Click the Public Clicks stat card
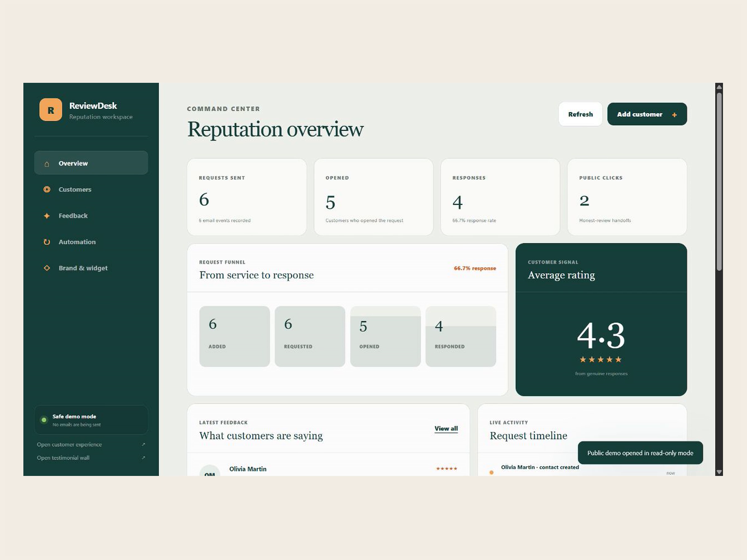The width and height of the screenshot is (747, 560). [627, 197]
